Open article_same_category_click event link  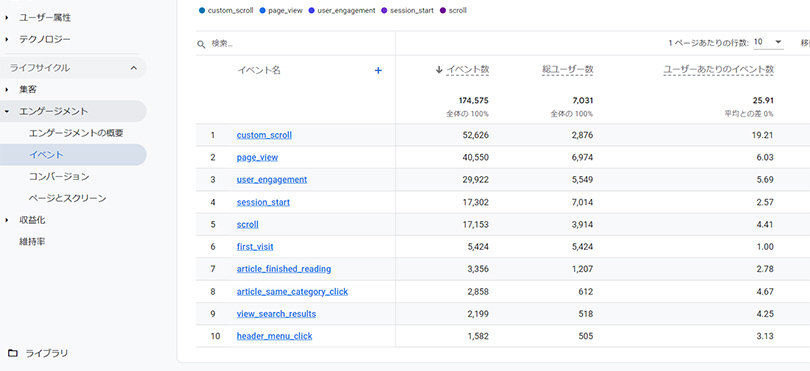click(292, 292)
